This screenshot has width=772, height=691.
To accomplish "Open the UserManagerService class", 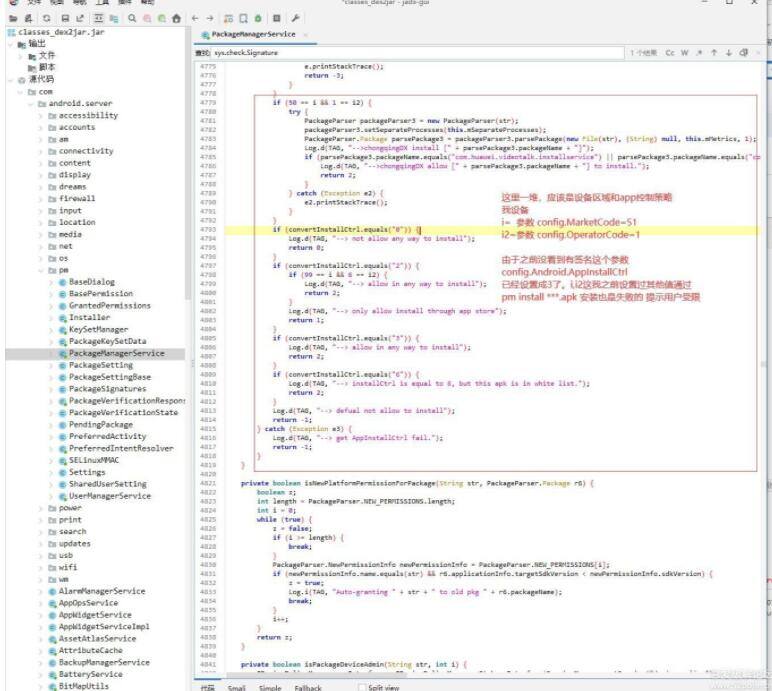I will click(x=105, y=496).
